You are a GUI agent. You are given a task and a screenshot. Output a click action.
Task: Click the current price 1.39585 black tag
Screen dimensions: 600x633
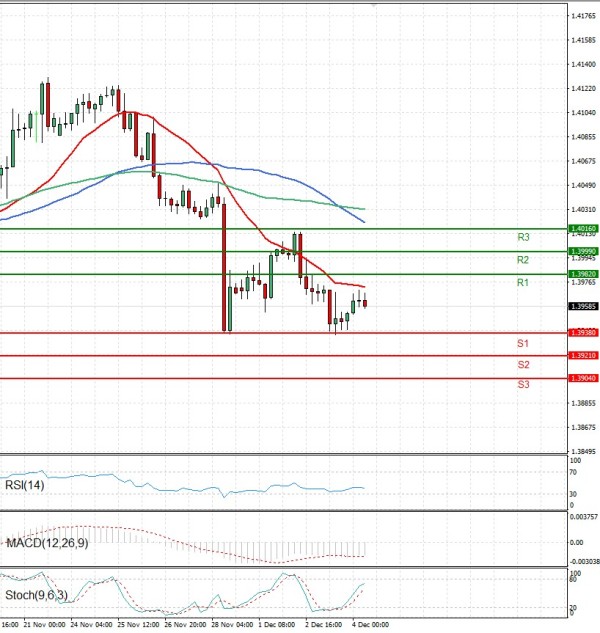click(x=583, y=307)
